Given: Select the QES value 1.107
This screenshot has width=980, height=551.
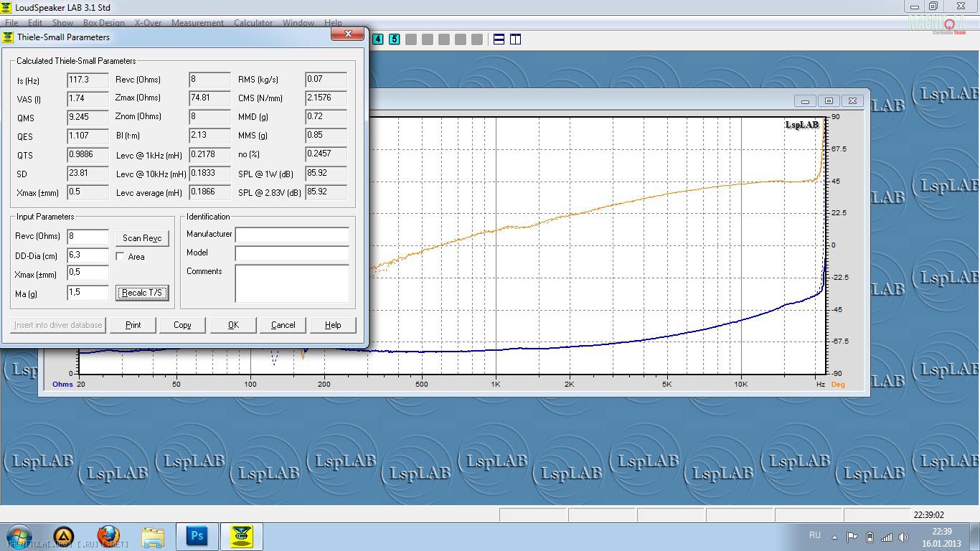Looking at the screenshot, I should tap(88, 136).
